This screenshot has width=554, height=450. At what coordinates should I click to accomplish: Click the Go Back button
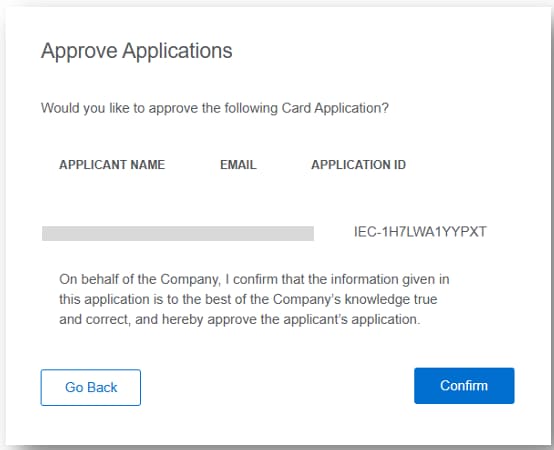91,387
